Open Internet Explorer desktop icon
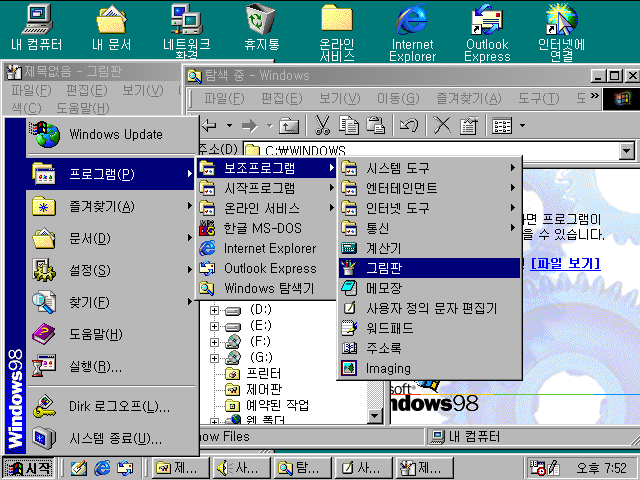Screen dimensions: 640x480 (412, 32)
